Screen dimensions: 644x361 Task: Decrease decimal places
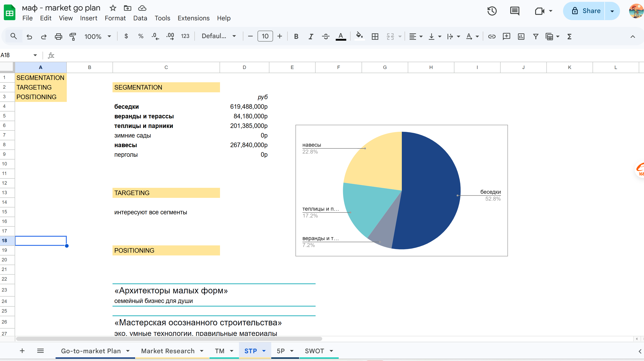(155, 37)
